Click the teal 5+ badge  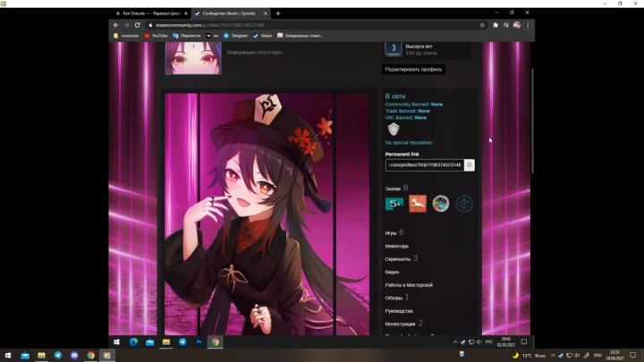(x=394, y=204)
